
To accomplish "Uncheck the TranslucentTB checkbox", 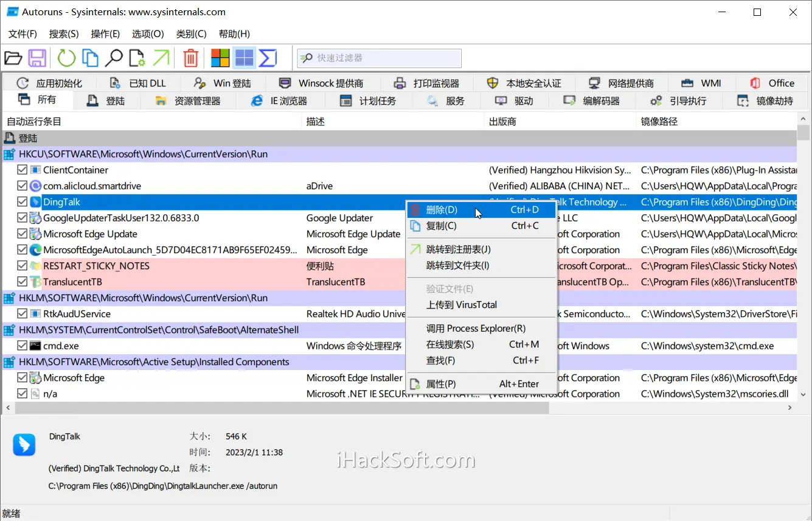I will [x=23, y=282].
